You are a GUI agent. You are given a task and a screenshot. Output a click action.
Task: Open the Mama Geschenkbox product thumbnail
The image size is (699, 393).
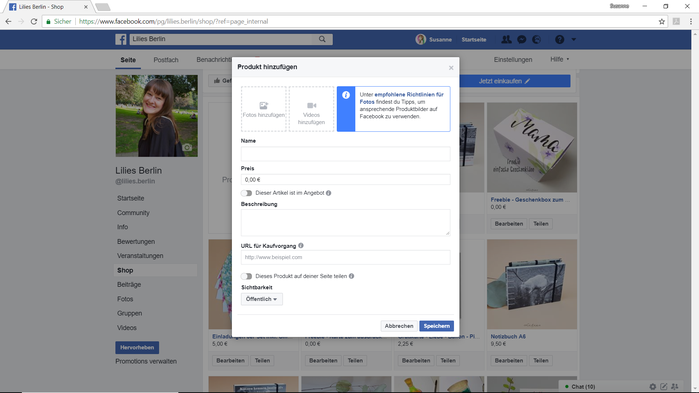click(532, 147)
